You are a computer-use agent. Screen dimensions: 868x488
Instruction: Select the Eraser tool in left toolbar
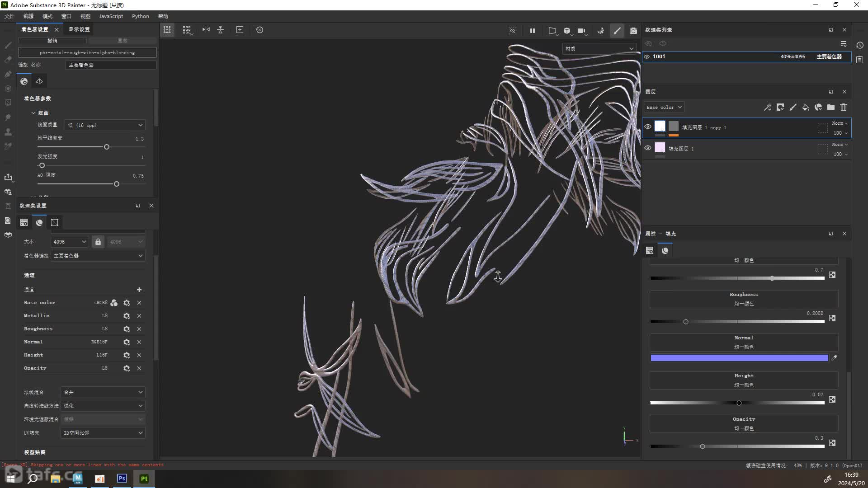coord(8,60)
